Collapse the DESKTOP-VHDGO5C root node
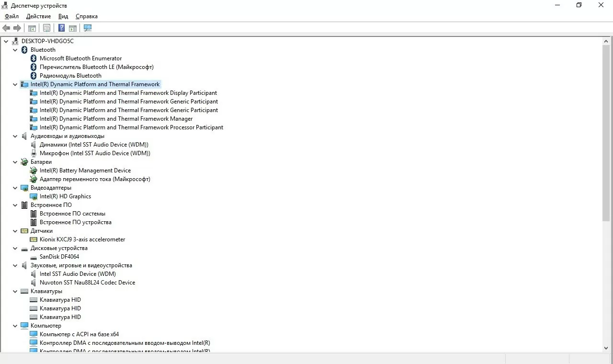Image resolution: width=613 pixels, height=364 pixels. point(6,41)
